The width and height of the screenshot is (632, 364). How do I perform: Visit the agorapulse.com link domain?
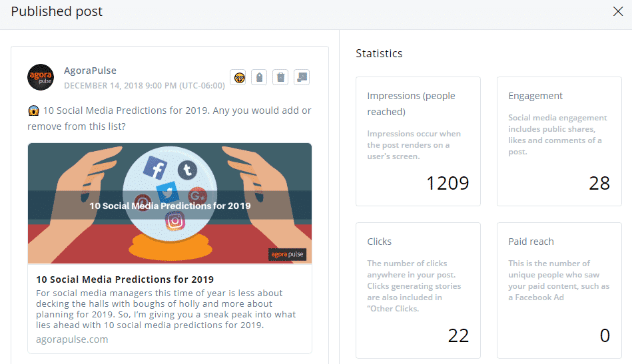pyautogui.click(x=72, y=339)
